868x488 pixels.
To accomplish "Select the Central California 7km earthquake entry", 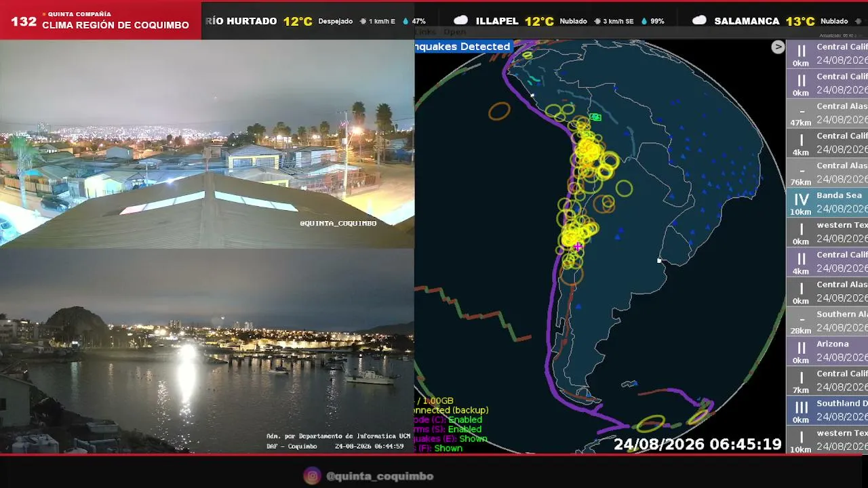I will click(x=827, y=381).
